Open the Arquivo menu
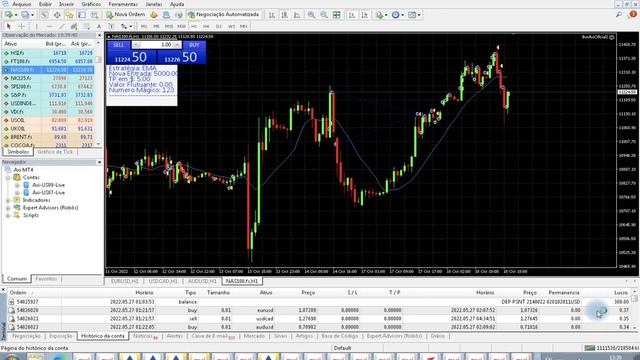The width and height of the screenshot is (640, 360). tap(22, 4)
